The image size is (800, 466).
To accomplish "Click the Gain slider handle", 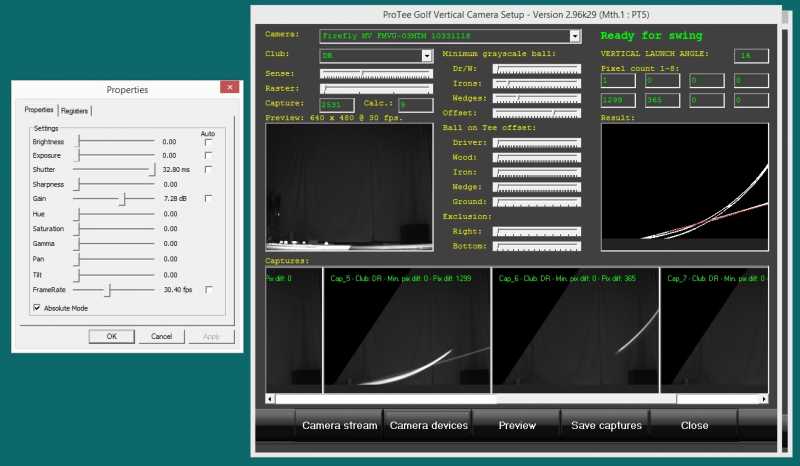I will pos(122,199).
